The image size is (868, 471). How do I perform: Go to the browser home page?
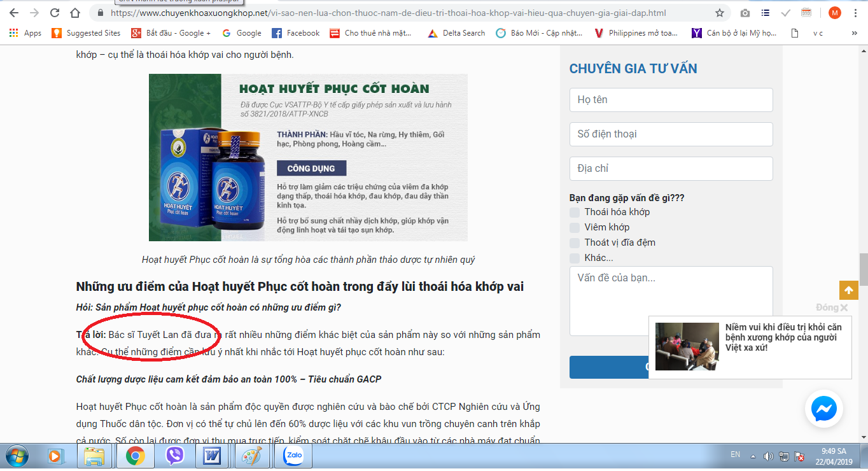click(x=75, y=13)
